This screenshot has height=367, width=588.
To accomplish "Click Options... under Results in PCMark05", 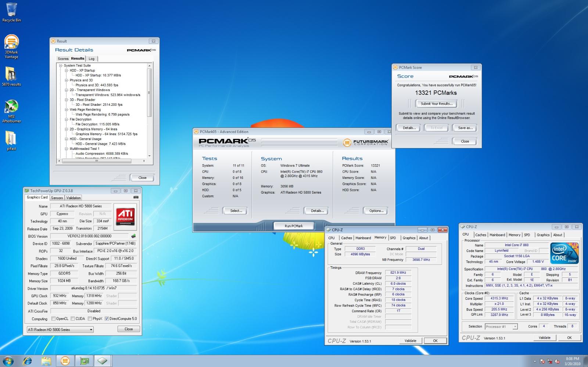I will 376,211.
